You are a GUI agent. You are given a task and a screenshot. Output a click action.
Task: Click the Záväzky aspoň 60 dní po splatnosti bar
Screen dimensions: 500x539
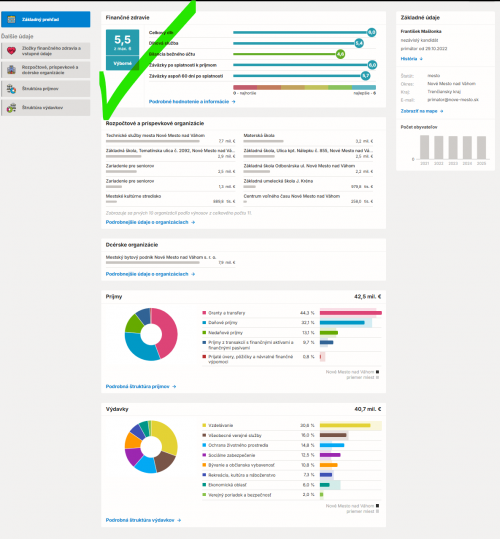click(x=301, y=76)
